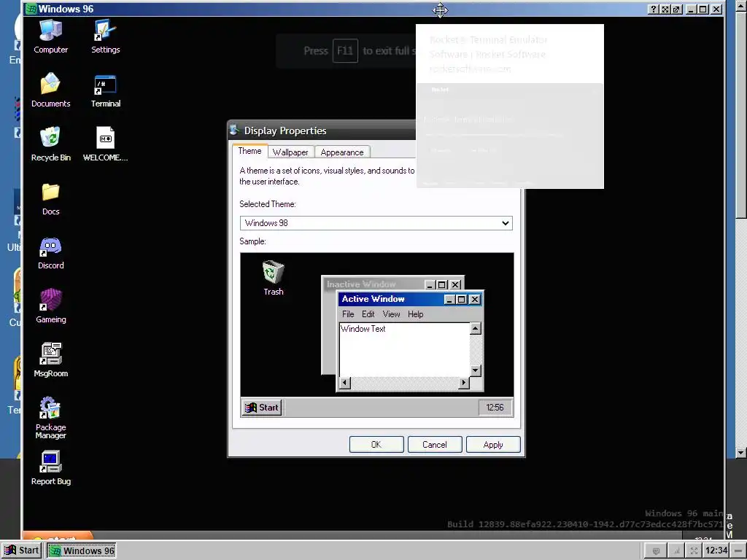Click outer page scrollbar up arrow

point(741,5)
